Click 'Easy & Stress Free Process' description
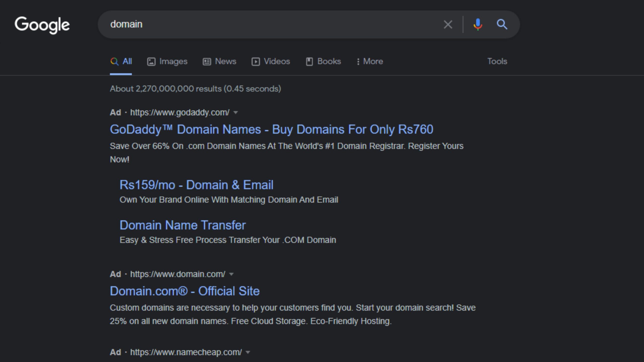 228,240
